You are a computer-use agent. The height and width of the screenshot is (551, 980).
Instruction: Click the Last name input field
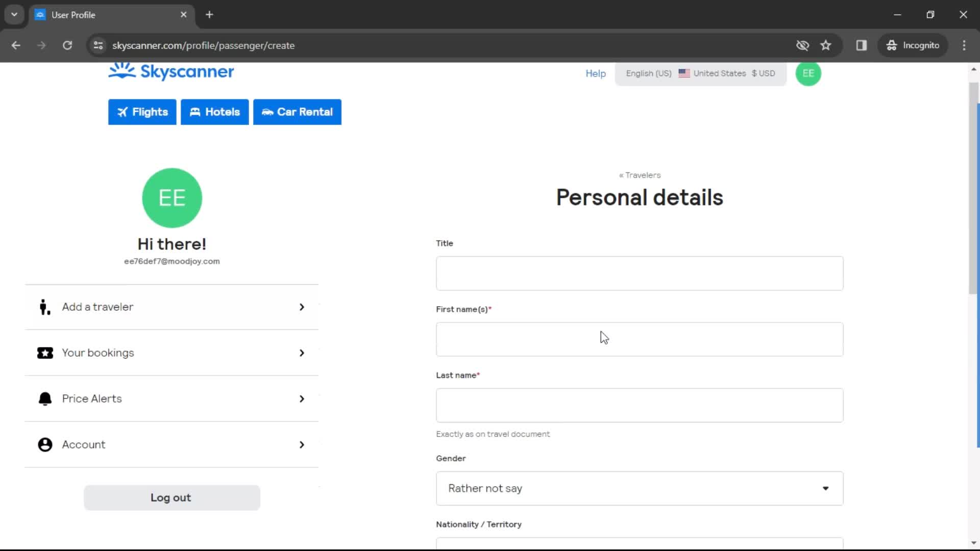click(x=640, y=405)
